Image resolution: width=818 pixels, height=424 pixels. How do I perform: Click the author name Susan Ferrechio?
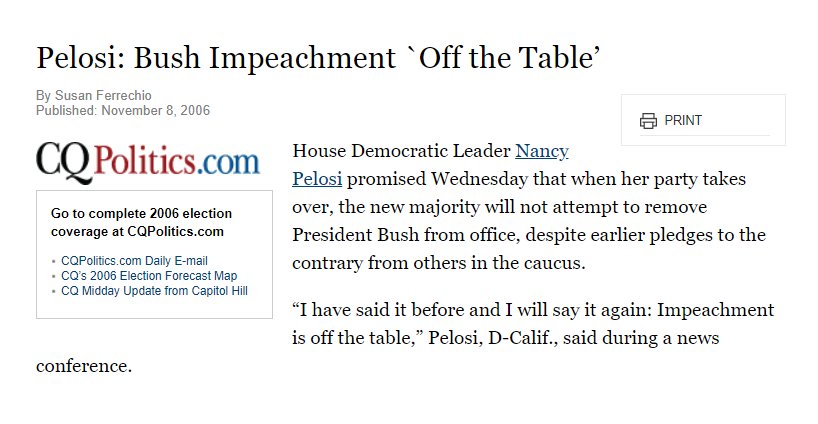click(x=103, y=95)
